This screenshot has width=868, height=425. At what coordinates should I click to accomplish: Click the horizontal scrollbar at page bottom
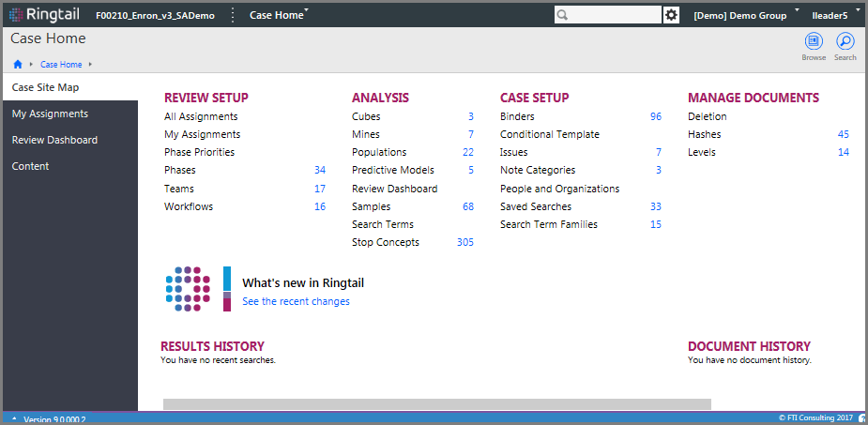coord(436,404)
